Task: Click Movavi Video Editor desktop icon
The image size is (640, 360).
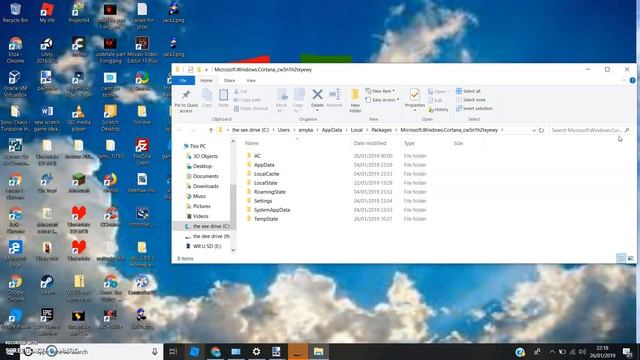Action: (x=142, y=49)
